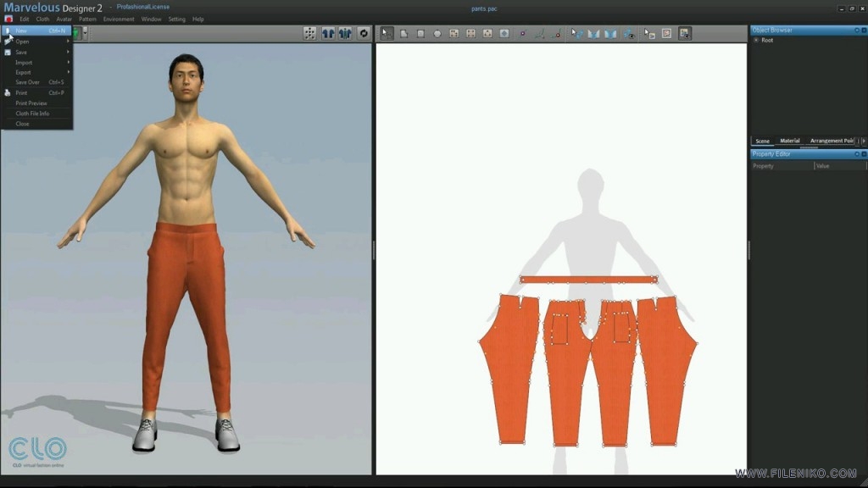Select the Segment Sewing tool
The width and height of the screenshot is (868, 488).
point(593,34)
